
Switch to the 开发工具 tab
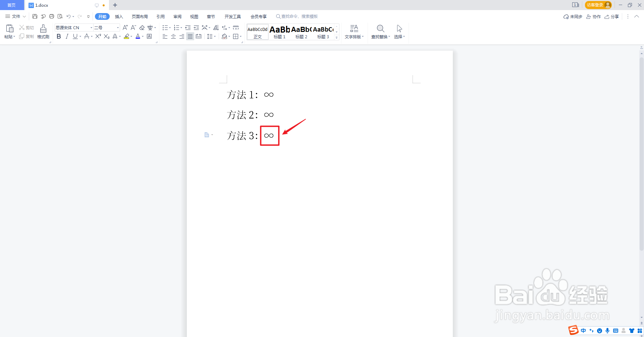point(233,16)
